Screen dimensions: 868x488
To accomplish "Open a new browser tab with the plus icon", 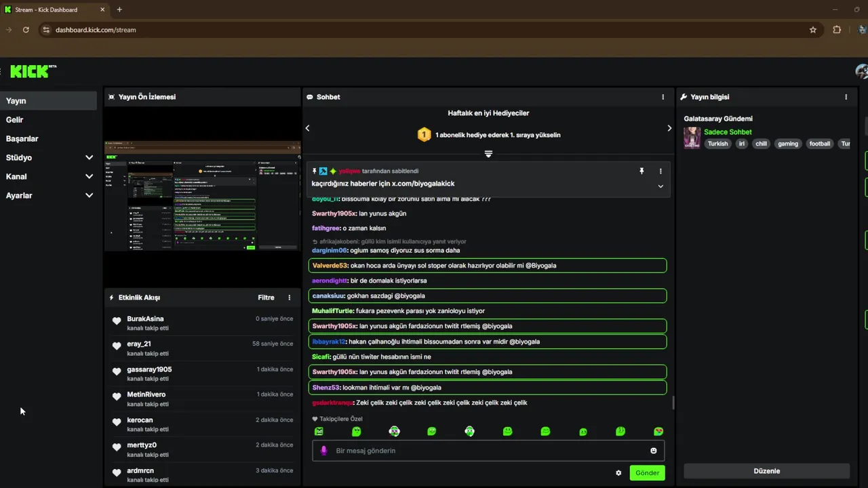I will (119, 9).
